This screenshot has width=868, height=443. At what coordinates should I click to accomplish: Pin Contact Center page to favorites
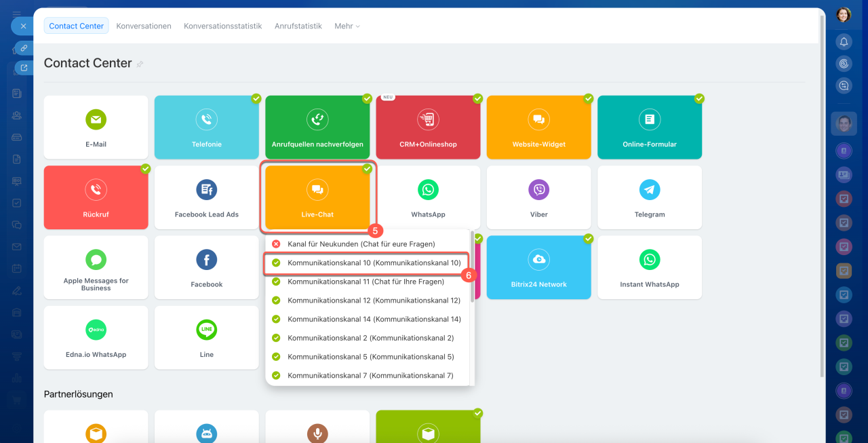coord(140,64)
